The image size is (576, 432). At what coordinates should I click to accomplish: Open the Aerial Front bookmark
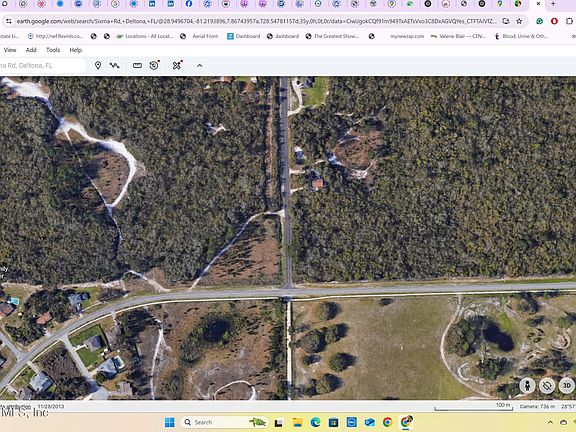[x=205, y=36]
